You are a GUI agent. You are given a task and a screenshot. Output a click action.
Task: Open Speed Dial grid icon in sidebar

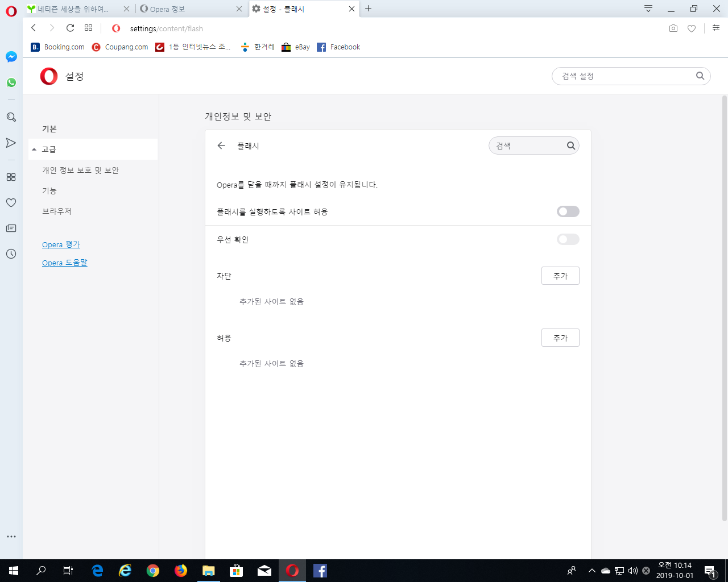pos(11,177)
